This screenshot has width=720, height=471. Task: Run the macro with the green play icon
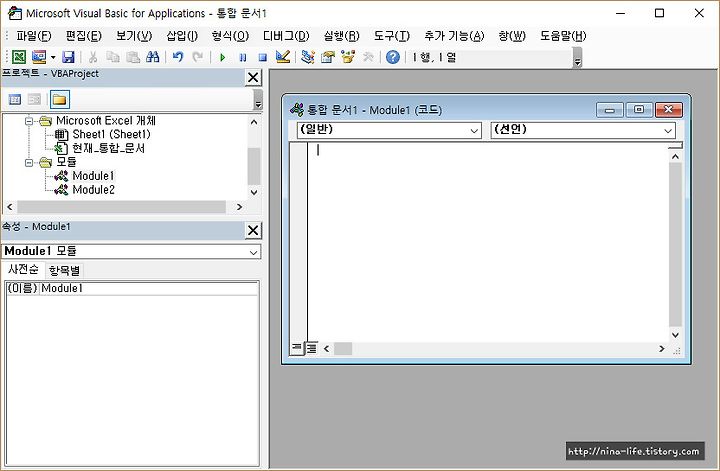click(223, 57)
